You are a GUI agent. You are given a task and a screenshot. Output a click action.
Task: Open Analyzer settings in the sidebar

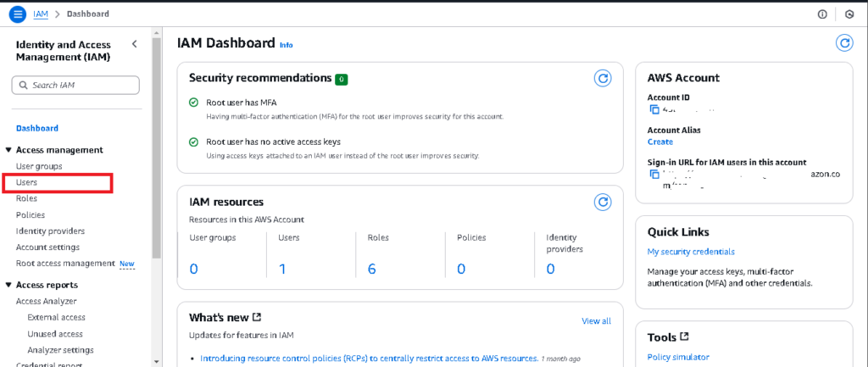coord(60,350)
